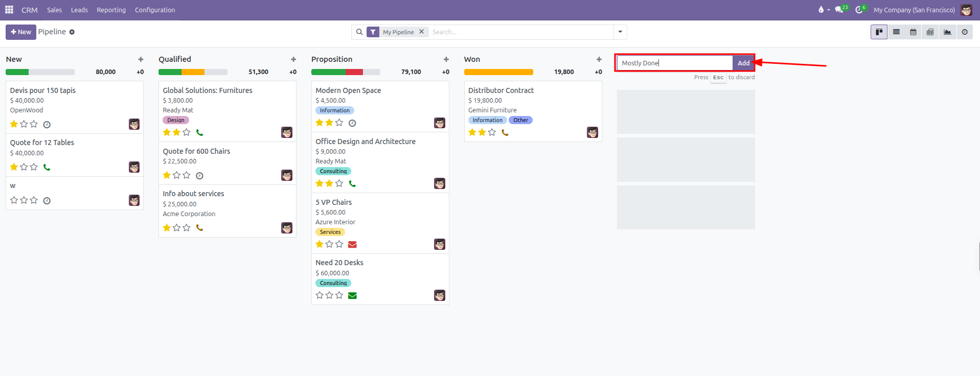Open the activities clock icon in navbar
The image size is (980, 376).
pos(859,10)
